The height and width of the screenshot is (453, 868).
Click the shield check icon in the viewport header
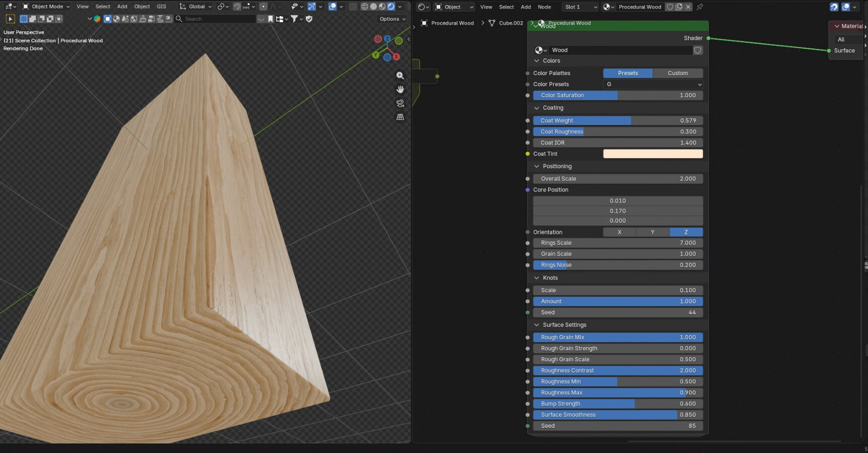point(309,19)
